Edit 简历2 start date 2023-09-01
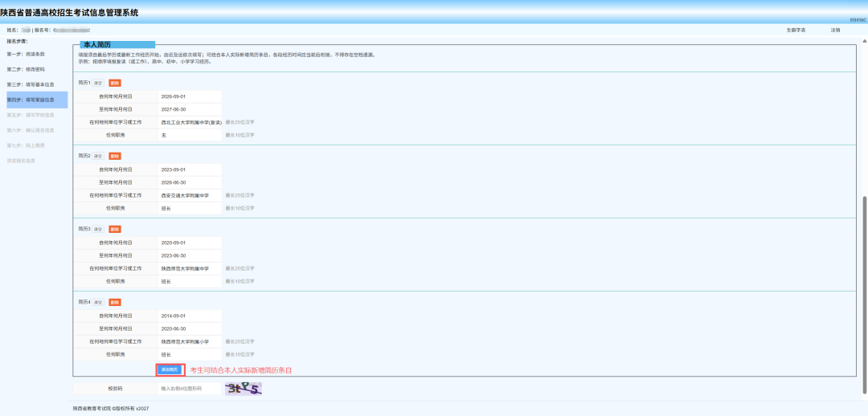The height and width of the screenshot is (416, 868). tap(190, 169)
